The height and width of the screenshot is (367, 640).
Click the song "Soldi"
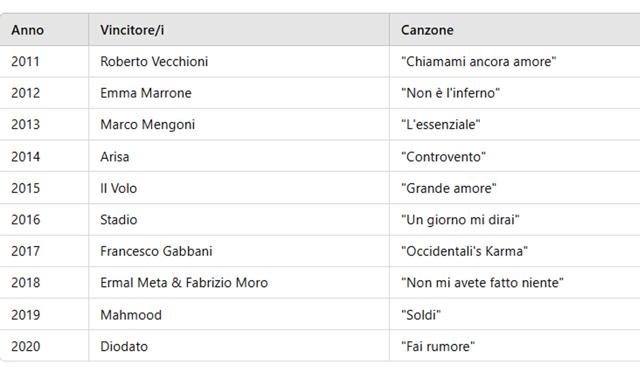click(x=421, y=315)
